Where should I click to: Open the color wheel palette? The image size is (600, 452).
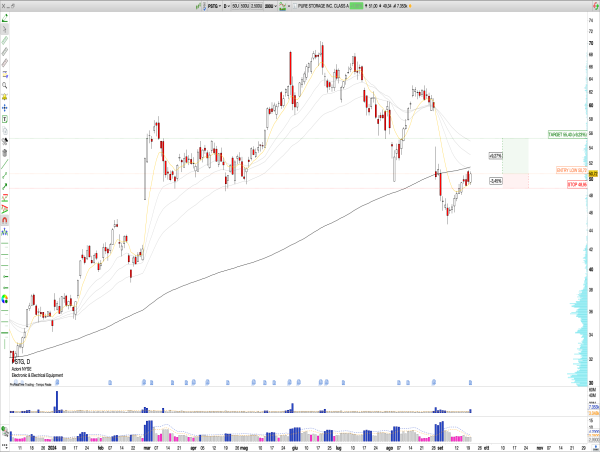(5, 299)
